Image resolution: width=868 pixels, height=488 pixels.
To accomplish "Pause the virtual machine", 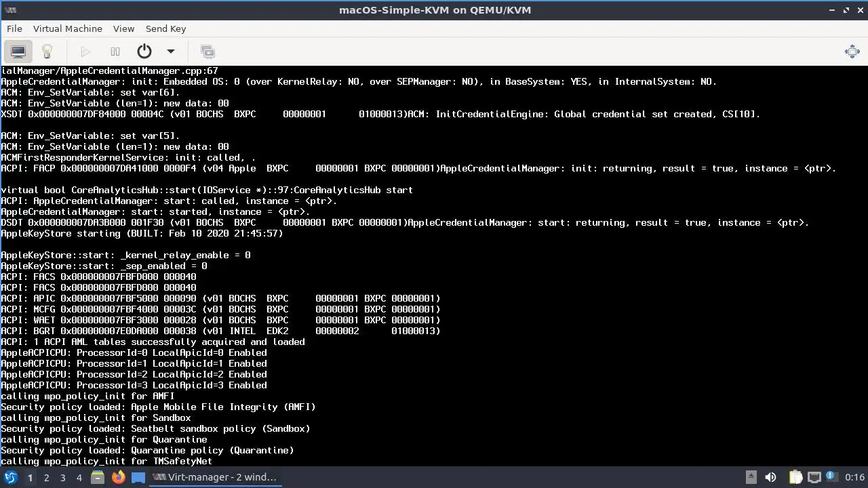I will click(x=115, y=52).
